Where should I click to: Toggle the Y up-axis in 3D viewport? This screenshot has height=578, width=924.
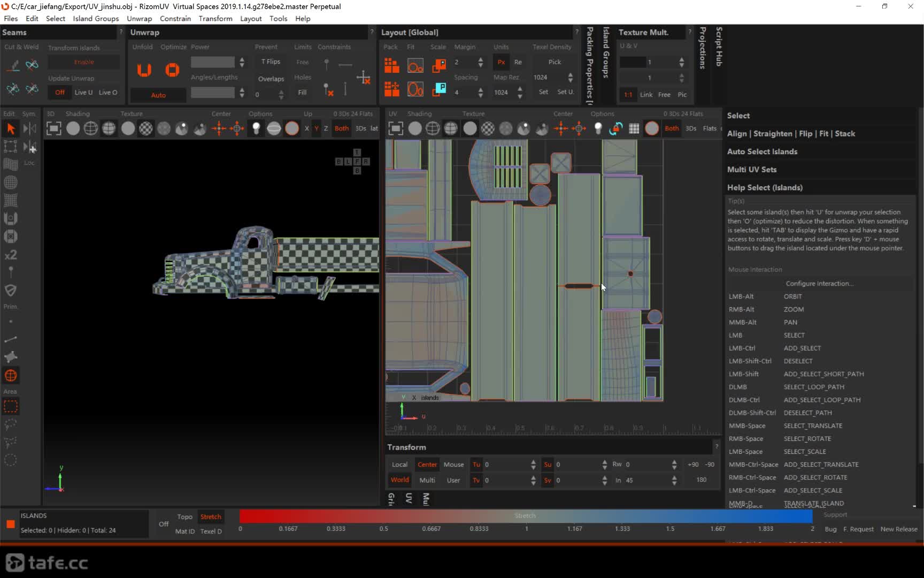pyautogui.click(x=317, y=128)
